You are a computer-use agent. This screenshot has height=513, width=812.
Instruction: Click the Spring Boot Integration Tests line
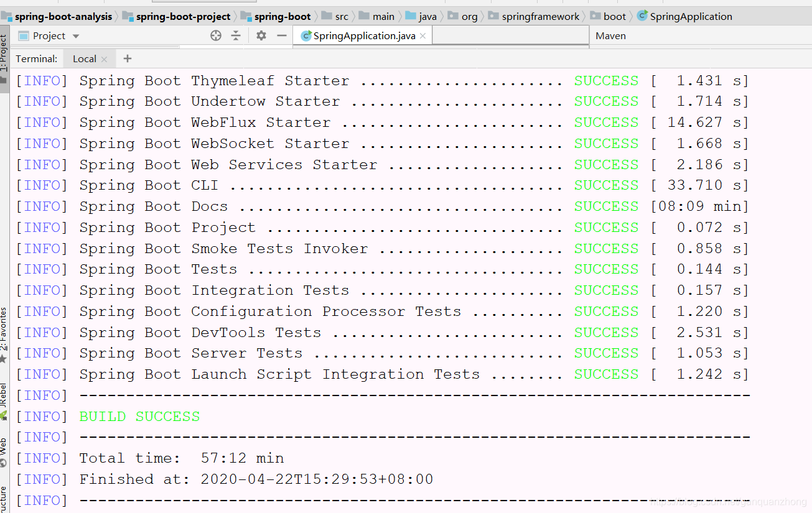point(382,290)
